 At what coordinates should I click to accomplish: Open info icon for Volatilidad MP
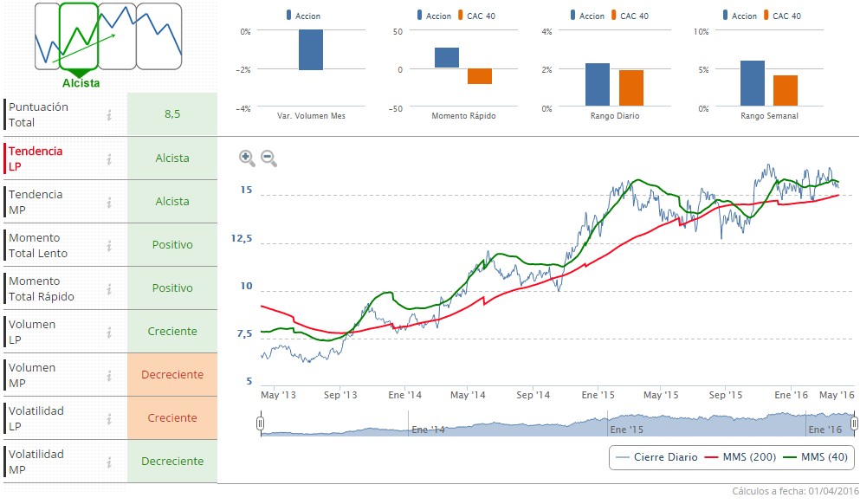[109, 462]
